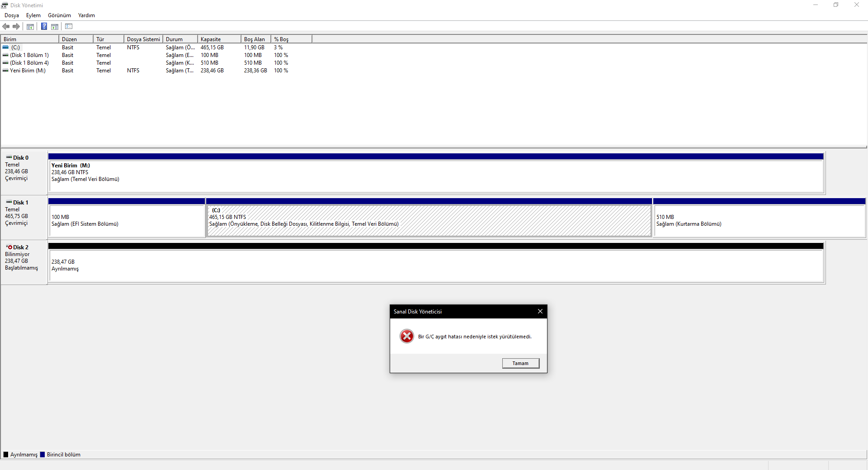Click the Disk Yönetimi title bar app icon
The height and width of the screenshot is (470, 868).
[x=5, y=5]
